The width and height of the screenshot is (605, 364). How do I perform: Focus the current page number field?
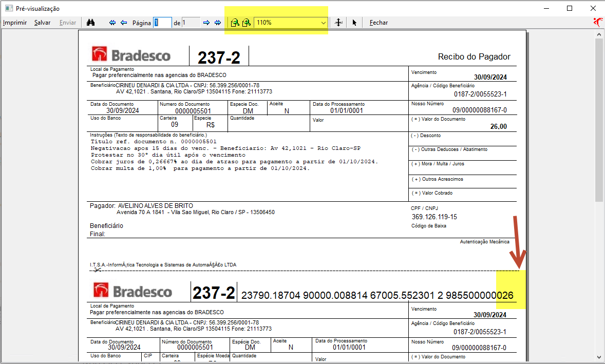click(162, 23)
